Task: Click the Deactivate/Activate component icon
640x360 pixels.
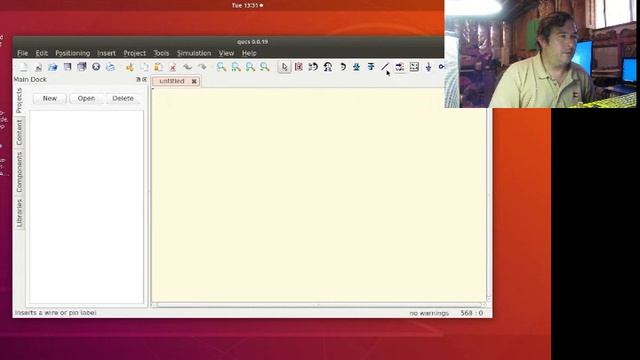Action: click(299, 67)
